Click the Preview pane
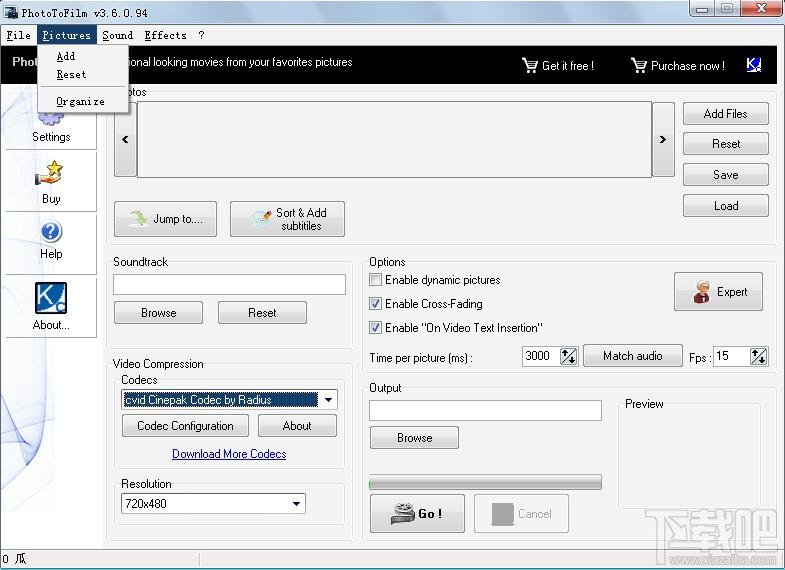785x570 pixels. click(689, 456)
